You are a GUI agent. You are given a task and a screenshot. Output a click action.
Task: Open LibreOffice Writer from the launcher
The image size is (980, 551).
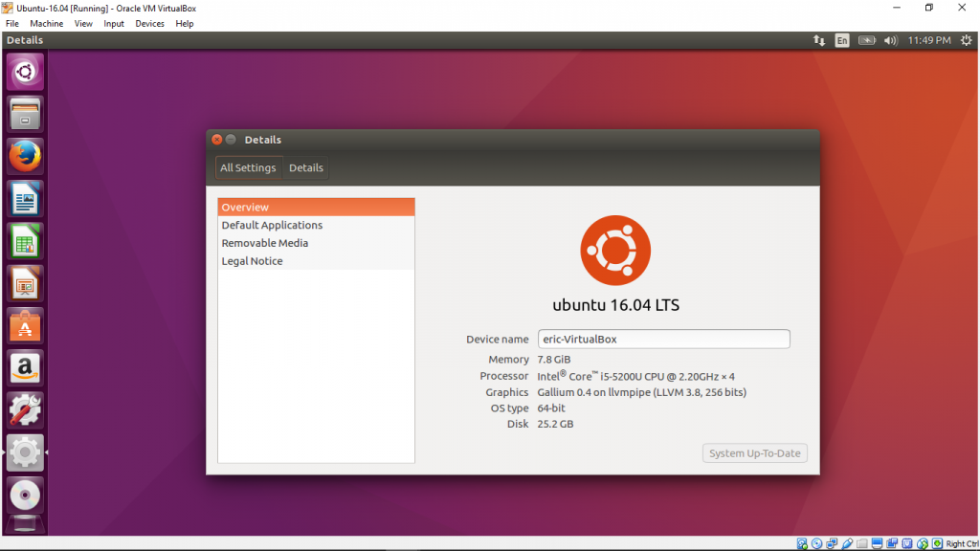coord(25,199)
